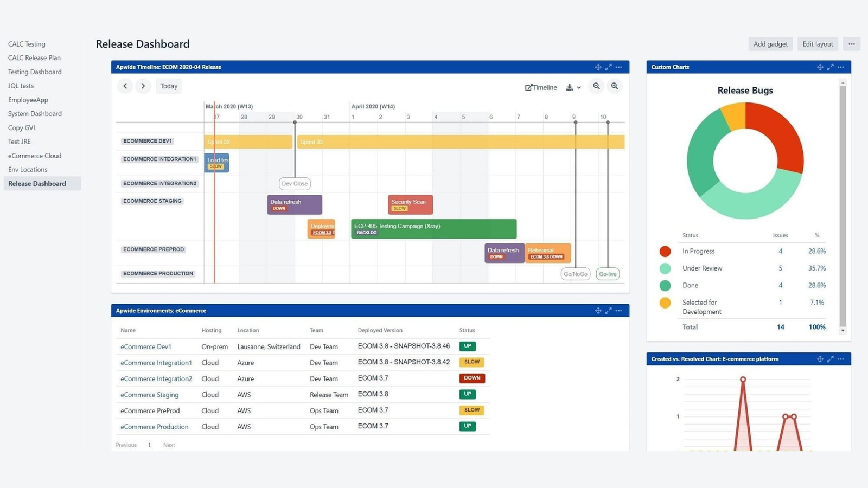The height and width of the screenshot is (488, 868).
Task: Click the Add gadget button
Action: pos(770,44)
